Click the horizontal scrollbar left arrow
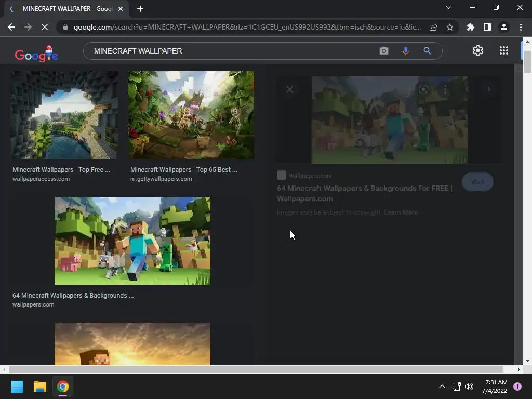 click(x=4, y=369)
